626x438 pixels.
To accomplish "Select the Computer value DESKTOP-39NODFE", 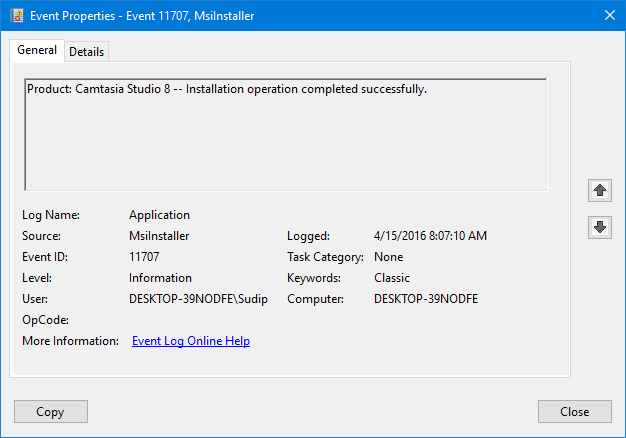I will point(426,299).
